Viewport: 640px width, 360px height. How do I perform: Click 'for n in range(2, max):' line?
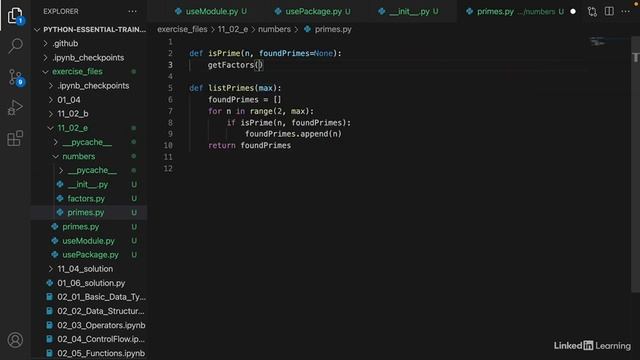pos(261,111)
